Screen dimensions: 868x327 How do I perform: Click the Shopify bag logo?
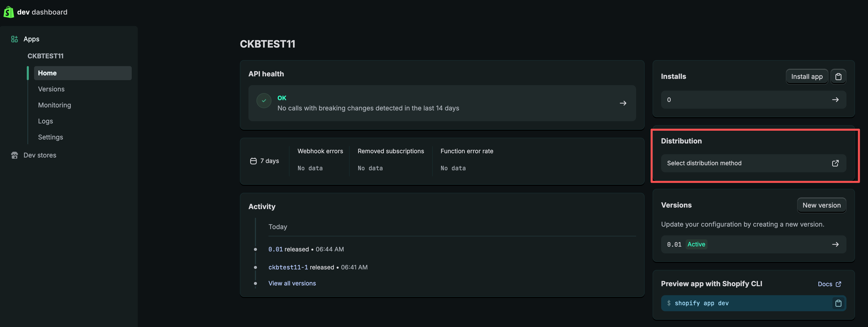pos(9,12)
